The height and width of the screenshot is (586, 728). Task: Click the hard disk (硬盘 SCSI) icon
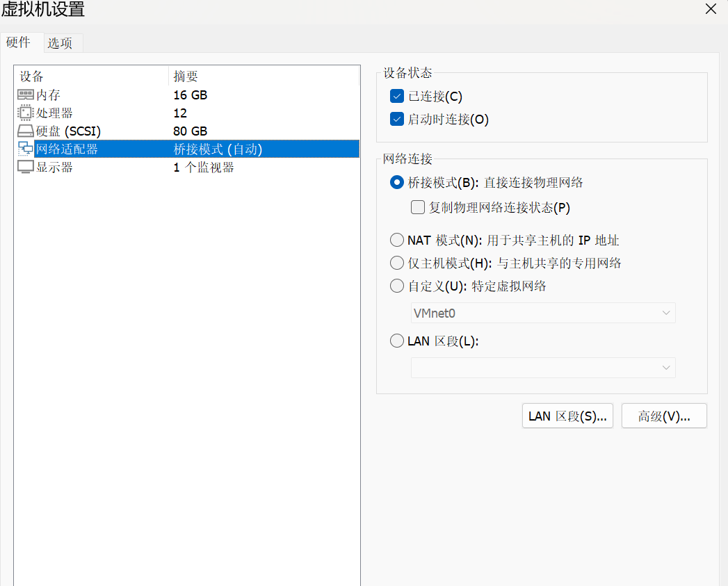tap(25, 131)
